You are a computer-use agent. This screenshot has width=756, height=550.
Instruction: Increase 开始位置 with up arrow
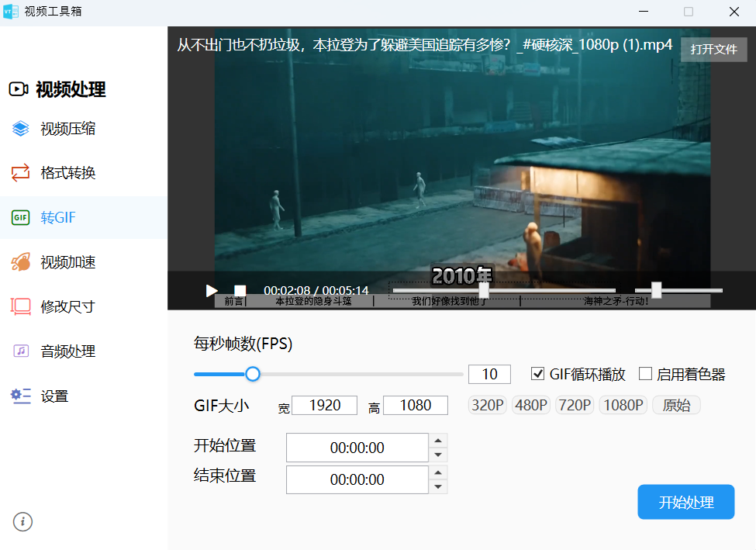pos(438,440)
